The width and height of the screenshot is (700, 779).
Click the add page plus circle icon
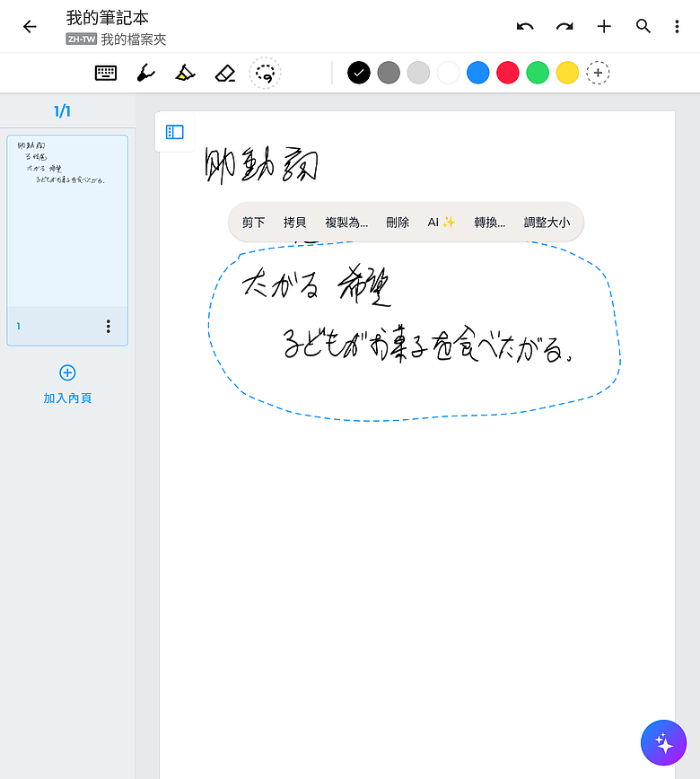(67, 372)
